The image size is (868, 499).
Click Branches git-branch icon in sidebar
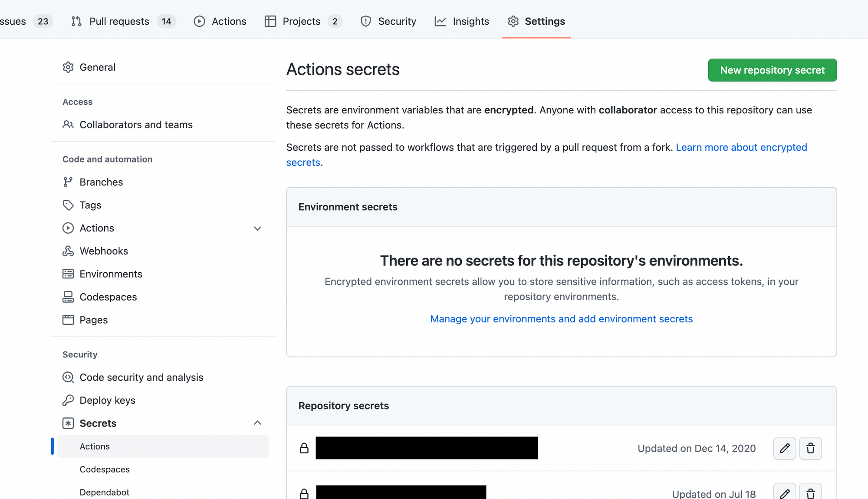pyautogui.click(x=68, y=182)
